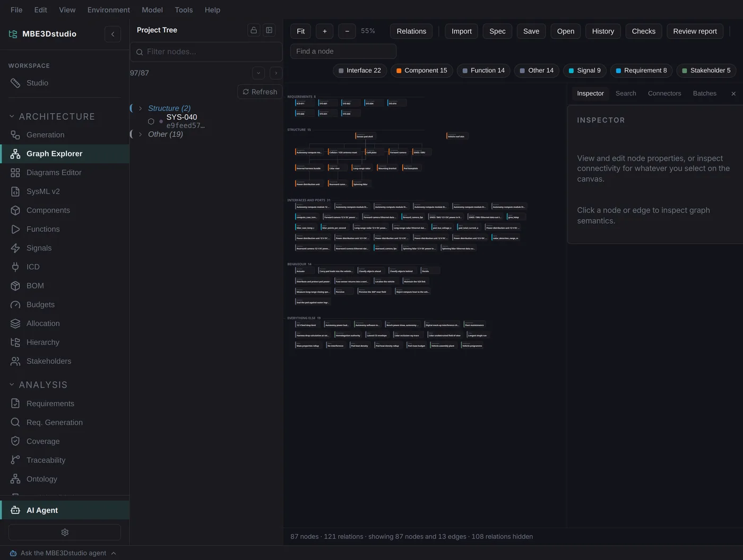This screenshot has height=560, width=743.
Task: Click the Checks button
Action: point(643,31)
